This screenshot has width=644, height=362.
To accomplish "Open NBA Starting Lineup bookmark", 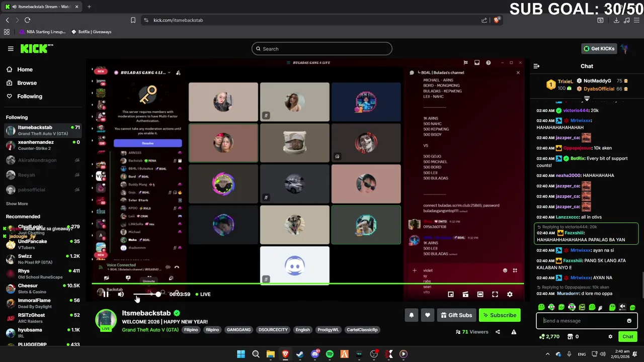I will [x=42, y=32].
